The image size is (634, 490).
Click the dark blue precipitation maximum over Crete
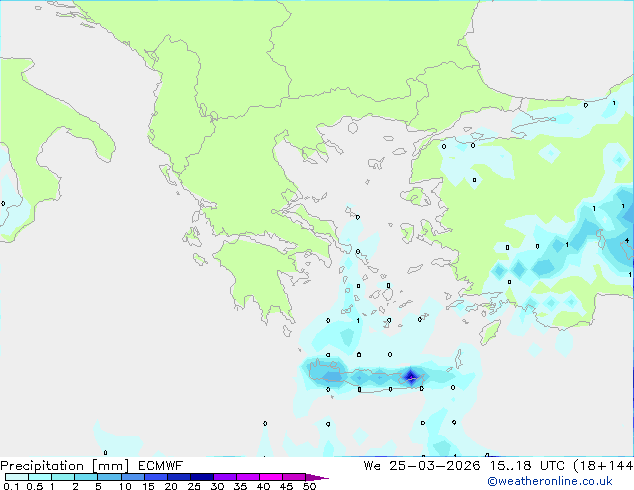pos(411,377)
